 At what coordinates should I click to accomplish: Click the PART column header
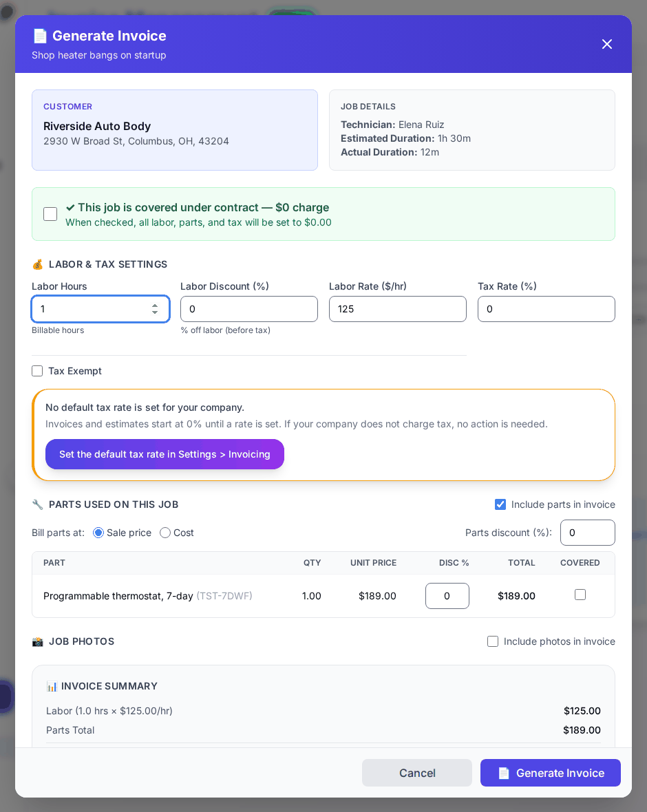click(x=54, y=563)
